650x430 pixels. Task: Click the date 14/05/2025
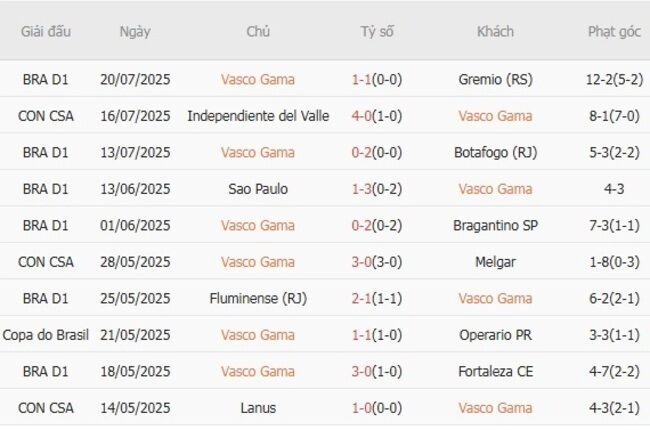point(135,408)
